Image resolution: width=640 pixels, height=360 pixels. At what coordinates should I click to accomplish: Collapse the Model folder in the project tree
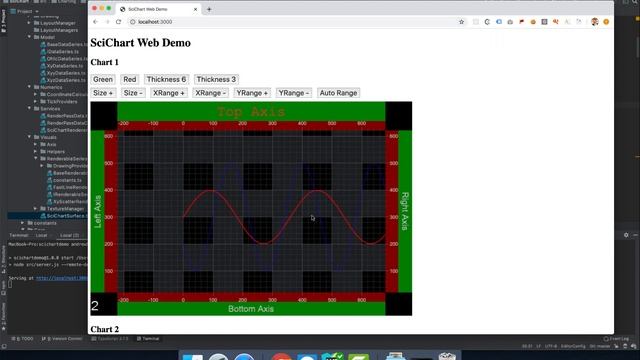[29, 37]
